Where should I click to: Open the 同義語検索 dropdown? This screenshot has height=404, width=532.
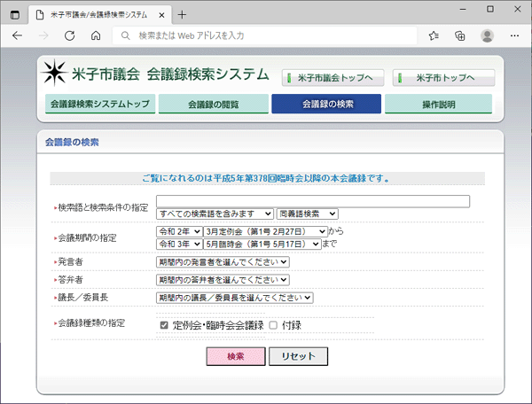pyautogui.click(x=308, y=214)
